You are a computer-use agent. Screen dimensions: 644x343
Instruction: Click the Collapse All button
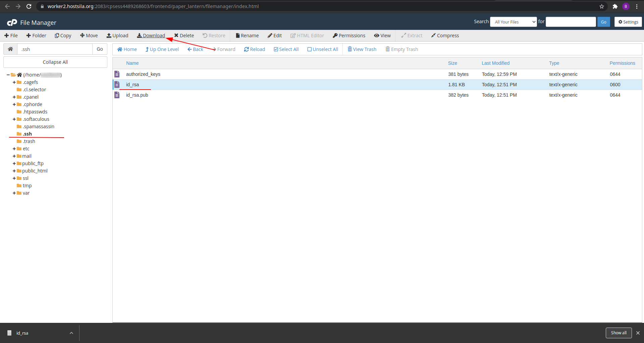[55, 62]
